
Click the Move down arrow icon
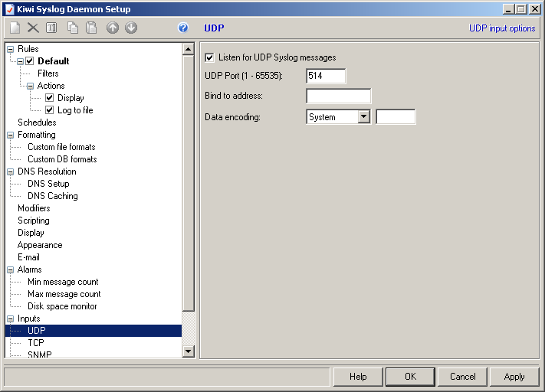click(131, 28)
